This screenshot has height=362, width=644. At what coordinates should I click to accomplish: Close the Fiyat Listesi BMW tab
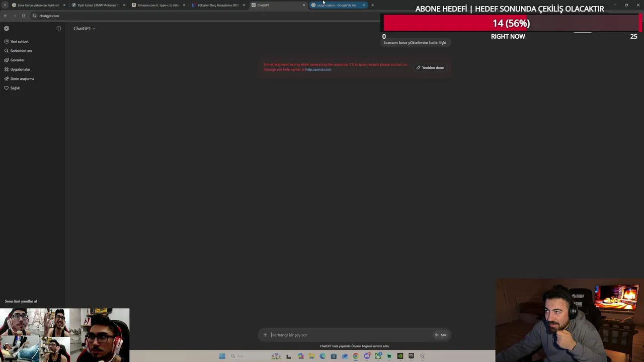pyautogui.click(x=124, y=5)
